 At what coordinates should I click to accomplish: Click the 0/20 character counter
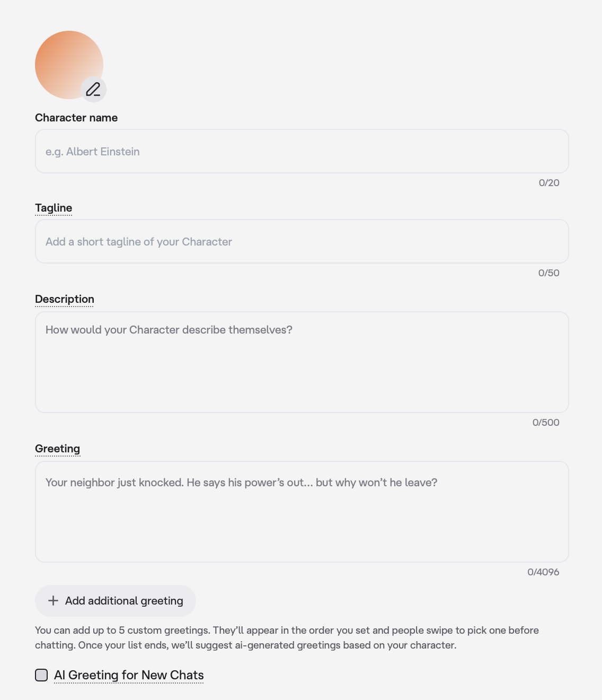pyautogui.click(x=549, y=183)
